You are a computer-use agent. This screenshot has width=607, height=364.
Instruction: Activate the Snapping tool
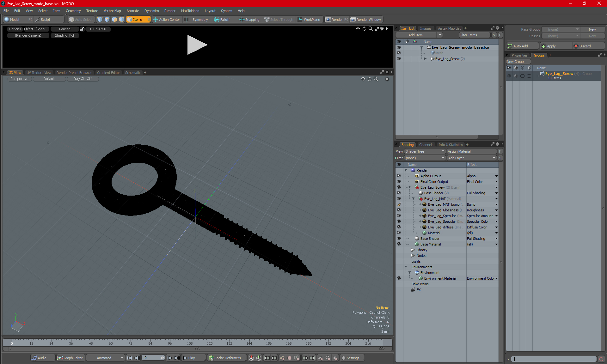[249, 20]
